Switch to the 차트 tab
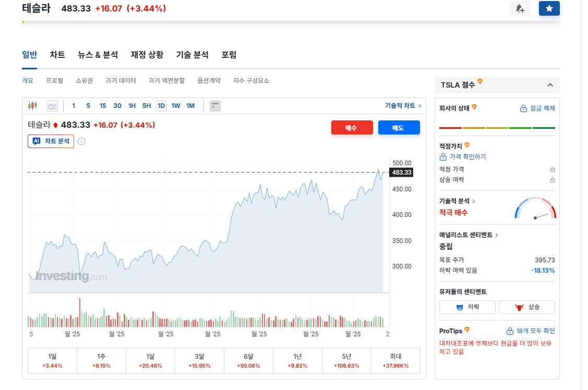The width and height of the screenshot is (588, 390). 57,55
